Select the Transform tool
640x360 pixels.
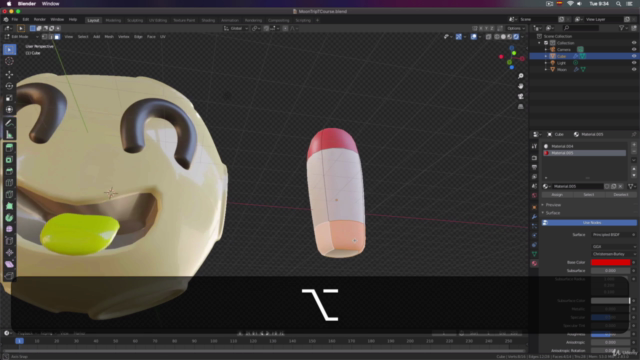pyautogui.click(x=9, y=109)
